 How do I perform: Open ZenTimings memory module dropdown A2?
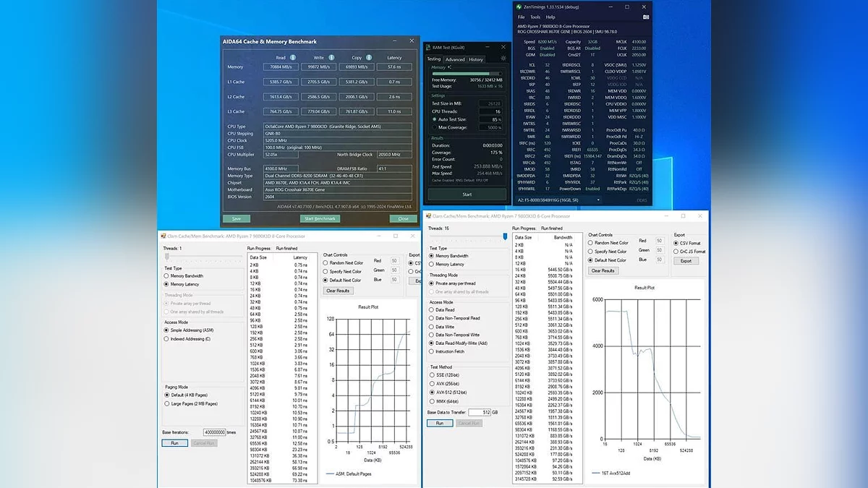(x=559, y=199)
